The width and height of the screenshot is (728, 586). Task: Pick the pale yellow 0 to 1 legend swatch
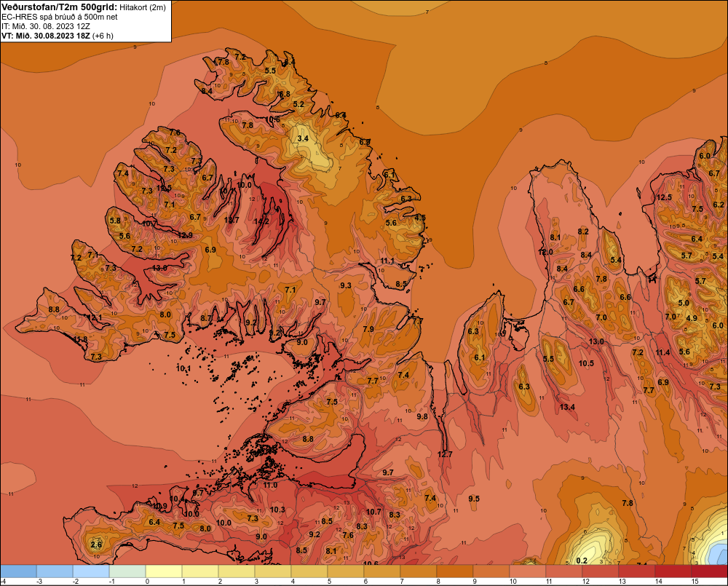pyautogui.click(x=164, y=571)
